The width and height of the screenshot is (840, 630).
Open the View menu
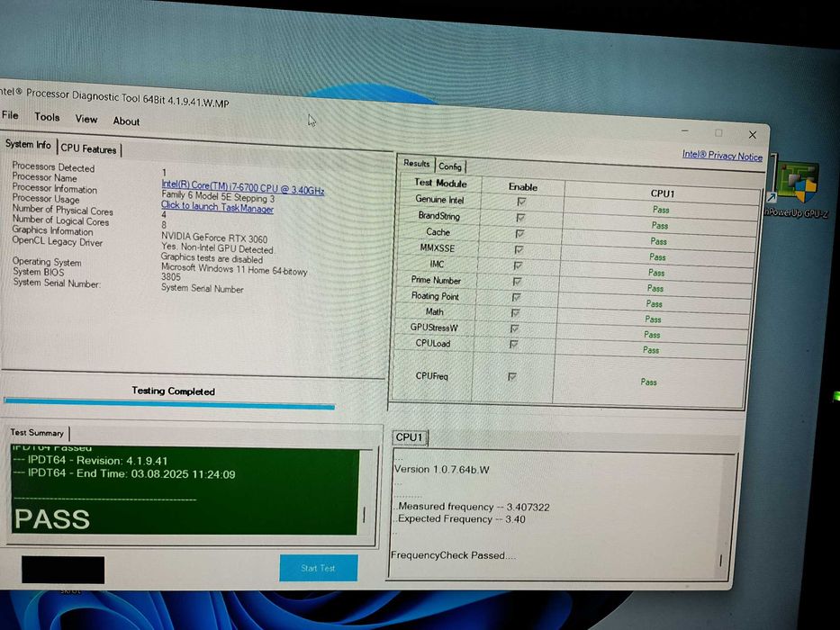[x=86, y=119]
